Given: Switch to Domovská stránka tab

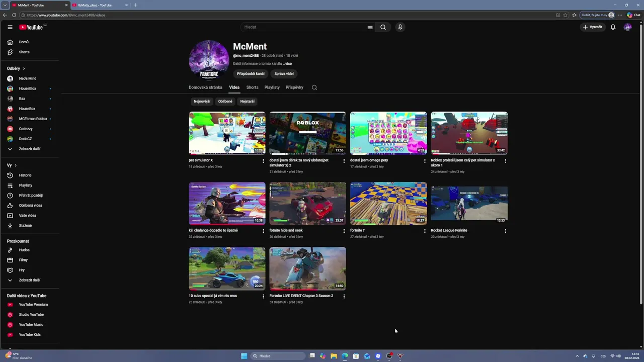Looking at the screenshot, I should pyautogui.click(x=205, y=87).
